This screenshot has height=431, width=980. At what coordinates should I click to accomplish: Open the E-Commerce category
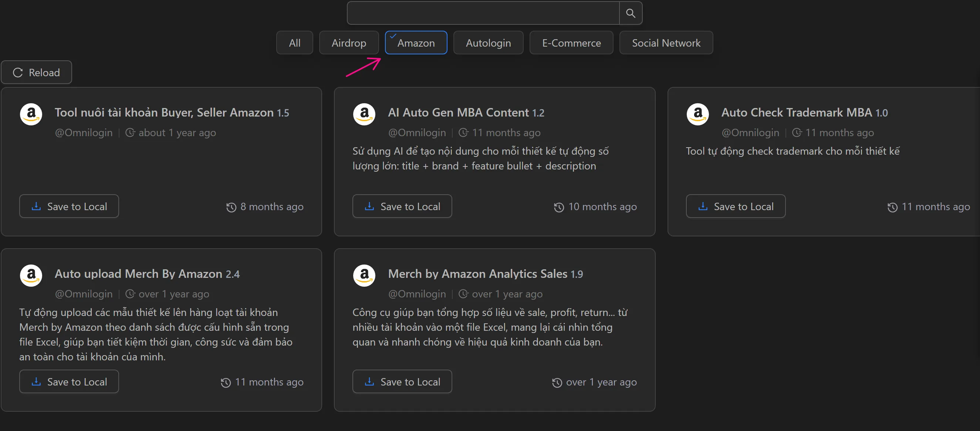571,42
